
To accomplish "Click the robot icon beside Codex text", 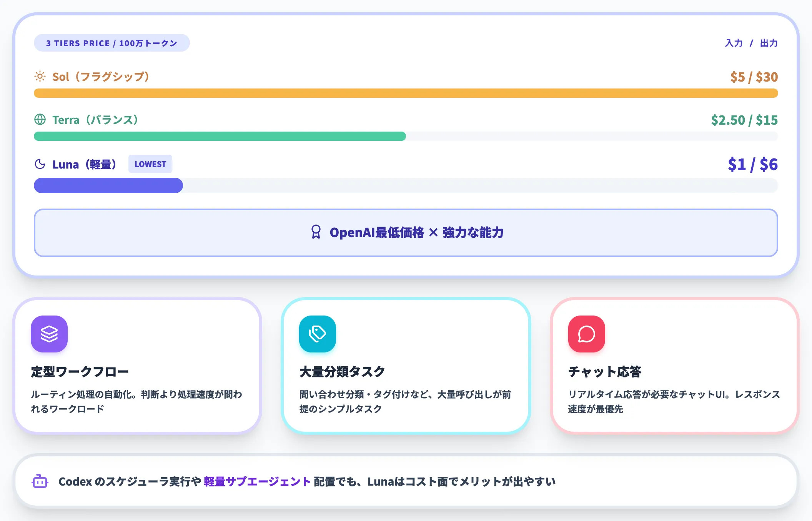I will click(40, 481).
